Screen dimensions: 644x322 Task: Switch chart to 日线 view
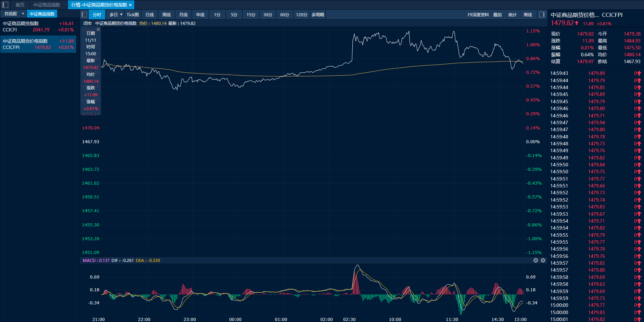pyautogui.click(x=150, y=14)
